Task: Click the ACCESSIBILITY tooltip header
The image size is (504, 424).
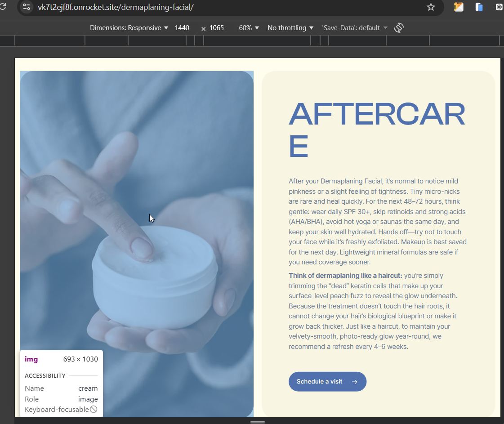Action: pos(45,375)
